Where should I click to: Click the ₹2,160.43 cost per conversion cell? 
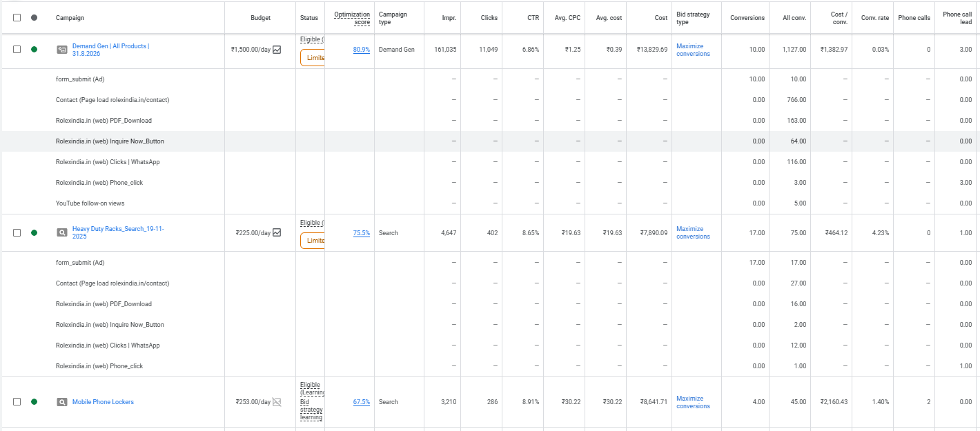click(834, 402)
